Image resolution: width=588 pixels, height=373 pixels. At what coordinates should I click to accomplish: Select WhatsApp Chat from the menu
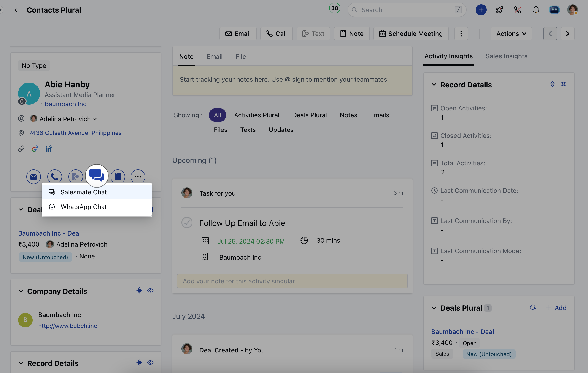click(84, 207)
